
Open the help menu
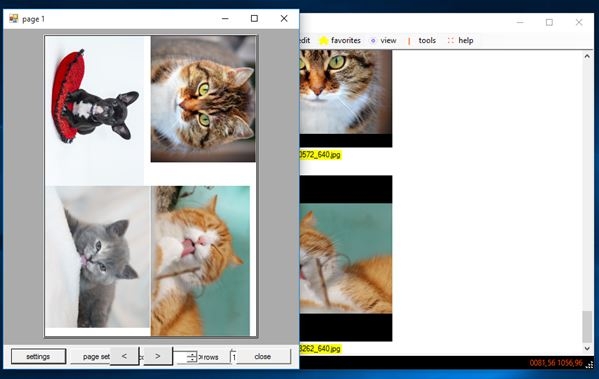[x=466, y=40]
